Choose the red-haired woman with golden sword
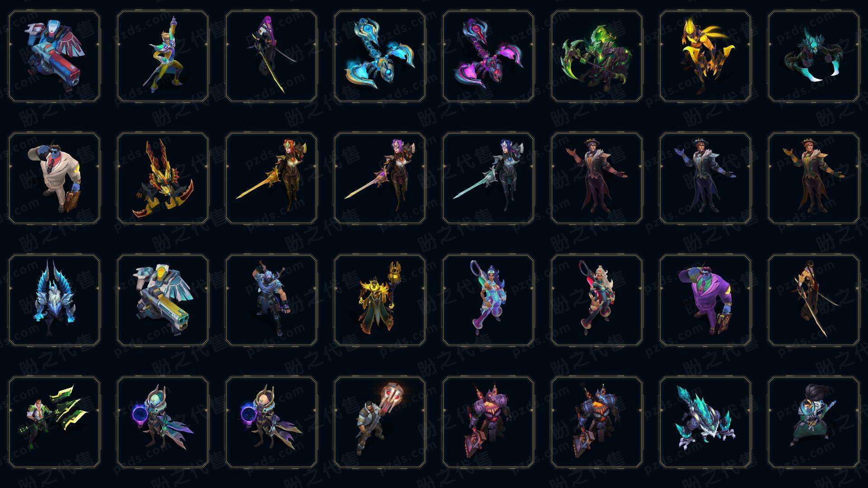868x488 pixels. click(271, 178)
